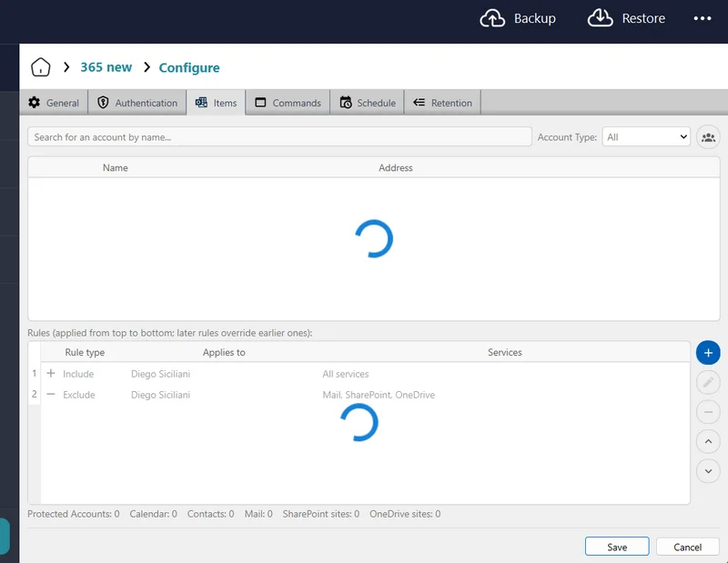Image resolution: width=728 pixels, height=563 pixels.
Task: Click the Restore cloud download icon
Action: pos(600,18)
